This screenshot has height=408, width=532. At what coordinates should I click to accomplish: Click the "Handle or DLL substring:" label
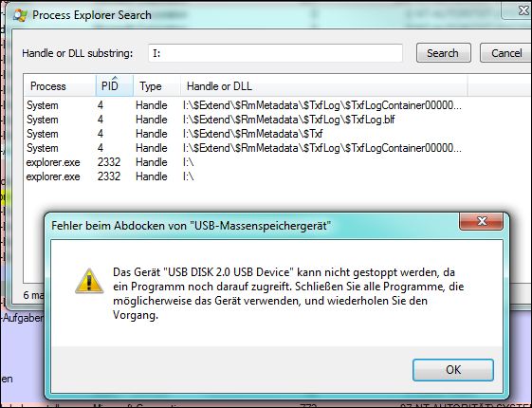pyautogui.click(x=78, y=53)
